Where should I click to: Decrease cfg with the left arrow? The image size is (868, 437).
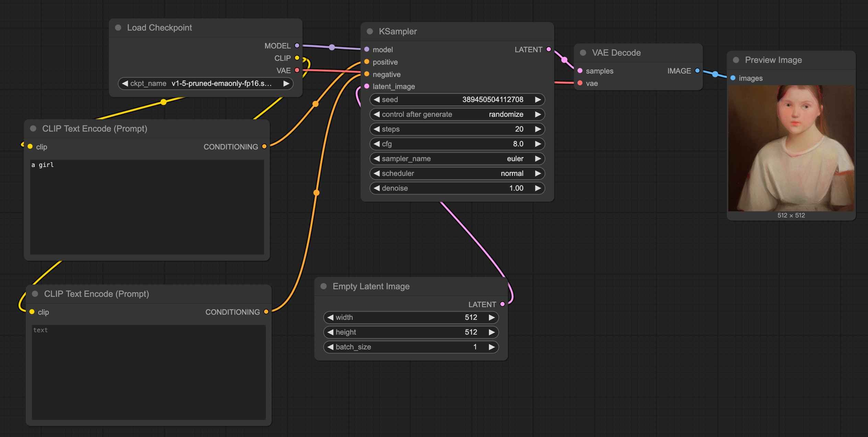(377, 144)
